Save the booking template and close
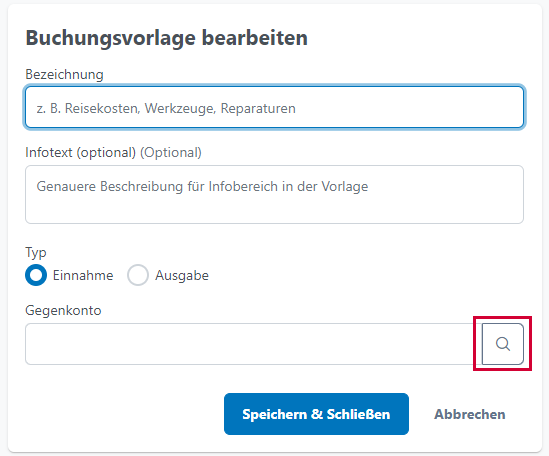Viewport: 549px width, 456px height. pyautogui.click(x=317, y=414)
